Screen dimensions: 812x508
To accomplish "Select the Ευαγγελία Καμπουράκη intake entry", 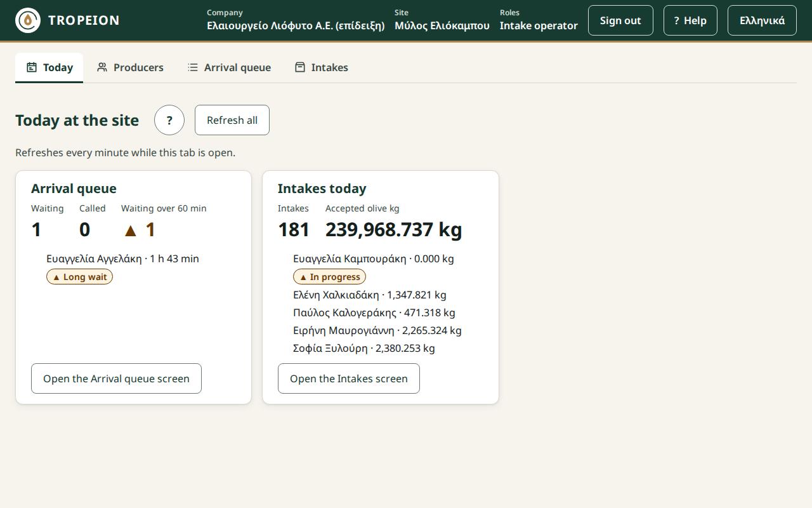I will 374,258.
